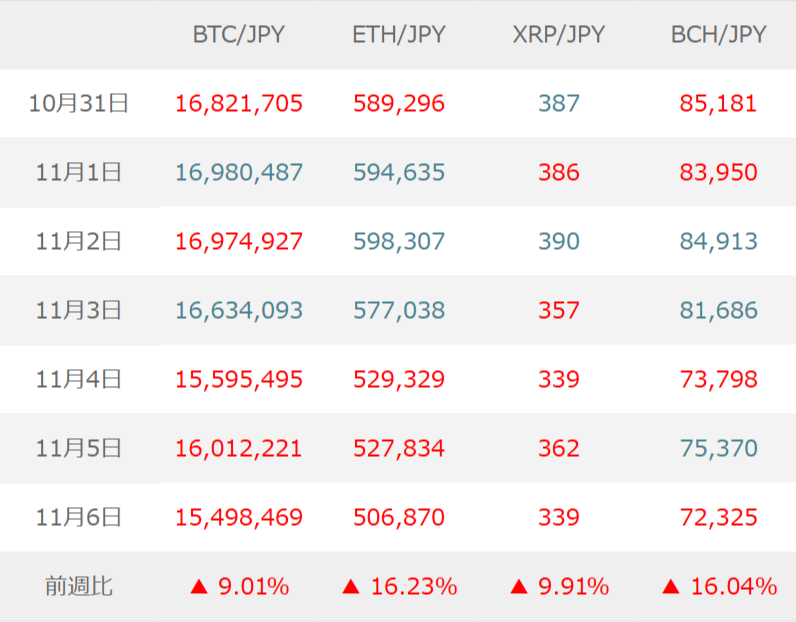
Task: Click the red triangle next to 9.01%
Action: click(x=198, y=587)
